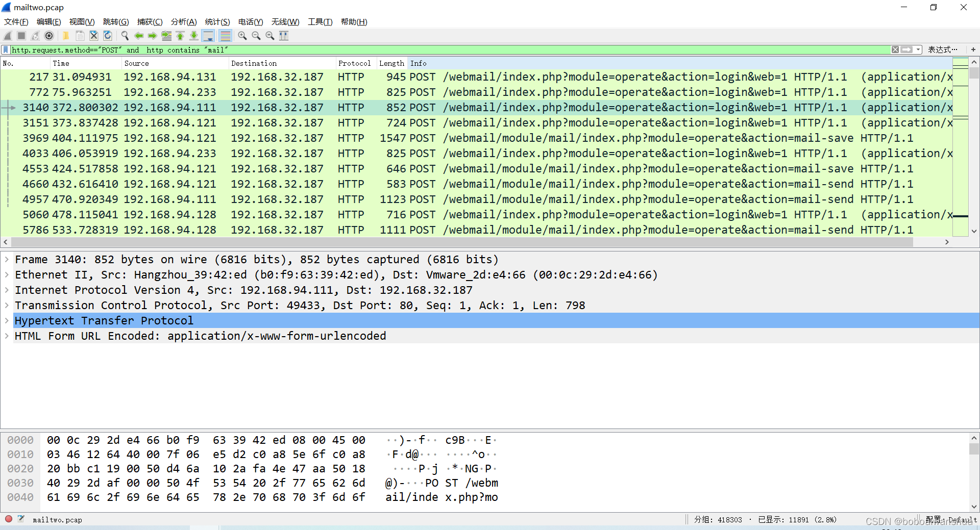Open the 文件(F) menu
This screenshot has width=980, height=530.
pos(16,22)
